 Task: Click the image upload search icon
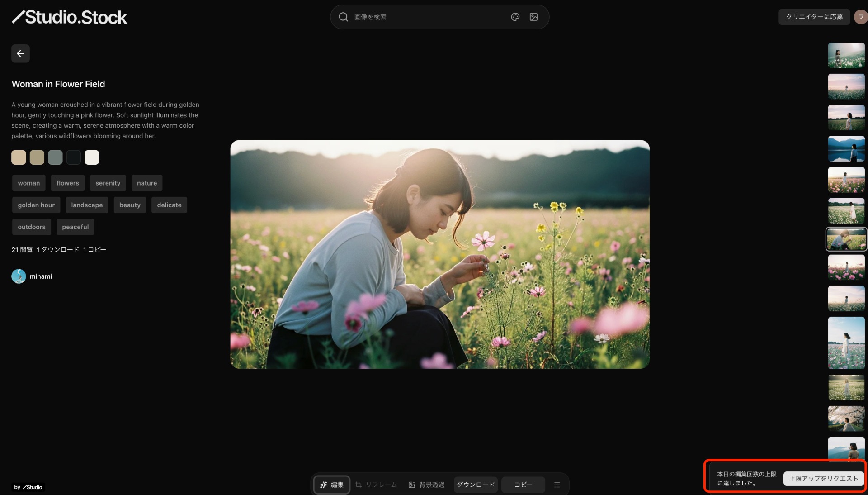(533, 17)
